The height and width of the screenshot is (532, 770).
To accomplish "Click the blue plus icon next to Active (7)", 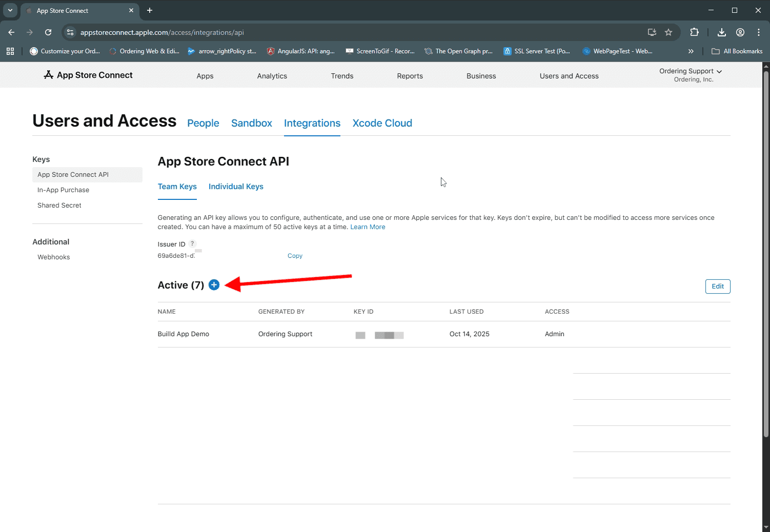I will point(214,285).
